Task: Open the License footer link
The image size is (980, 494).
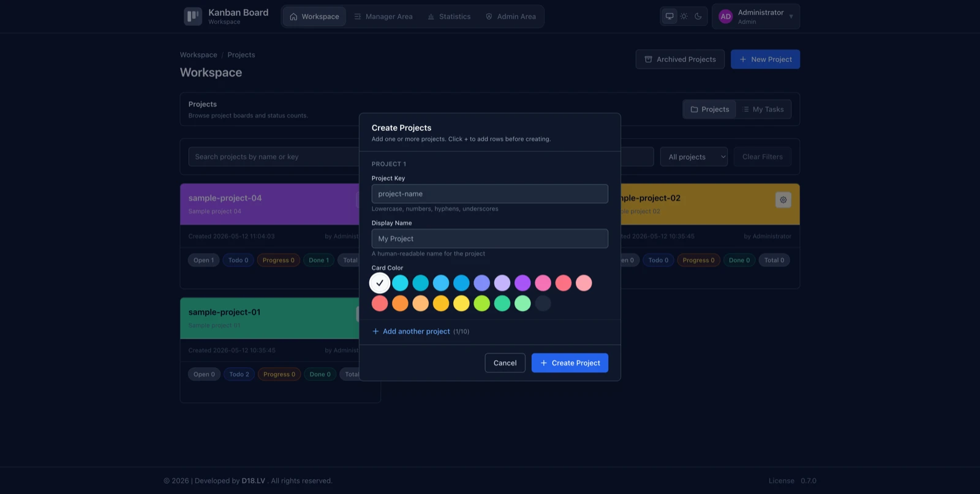Action: 782,481
